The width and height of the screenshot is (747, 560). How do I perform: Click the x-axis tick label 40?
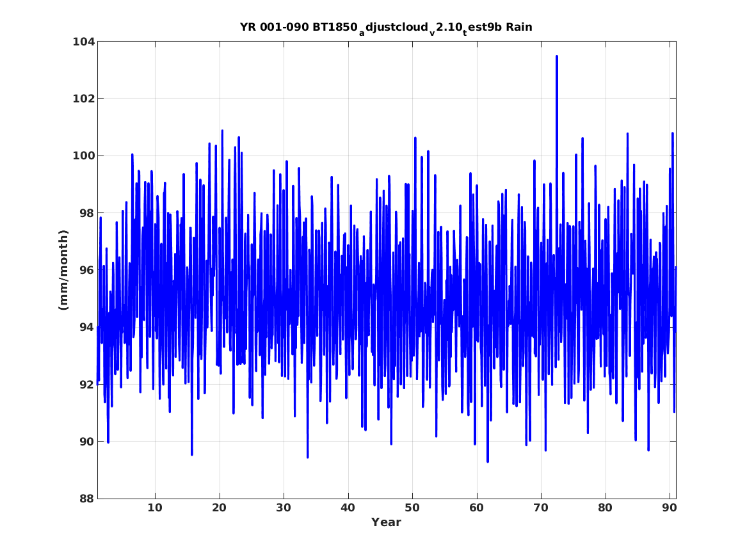pyautogui.click(x=348, y=508)
